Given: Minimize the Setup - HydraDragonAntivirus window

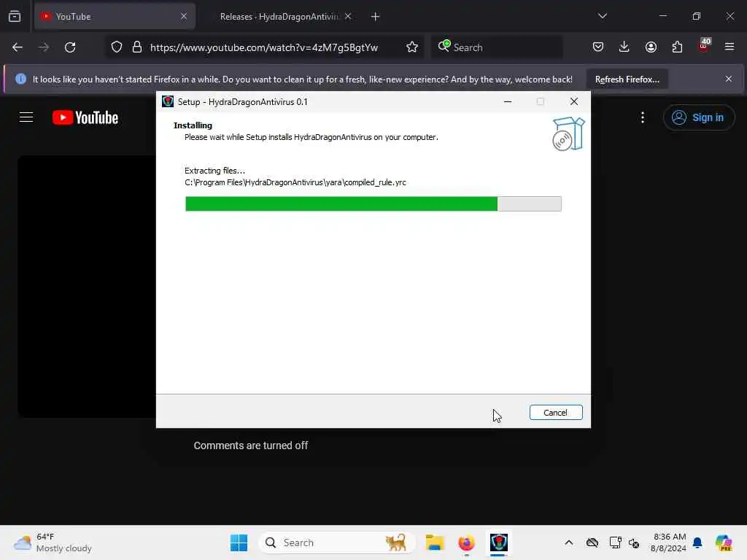Looking at the screenshot, I should click(508, 101).
